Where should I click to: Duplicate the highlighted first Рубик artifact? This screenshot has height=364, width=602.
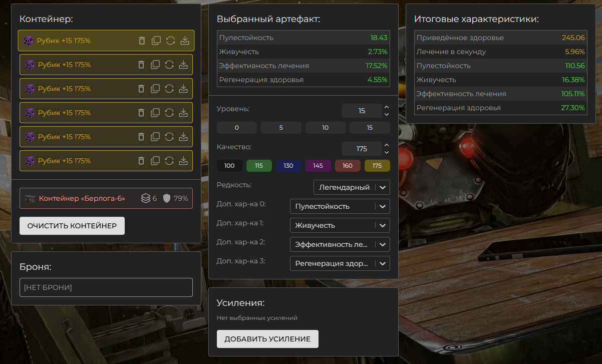[x=156, y=41]
